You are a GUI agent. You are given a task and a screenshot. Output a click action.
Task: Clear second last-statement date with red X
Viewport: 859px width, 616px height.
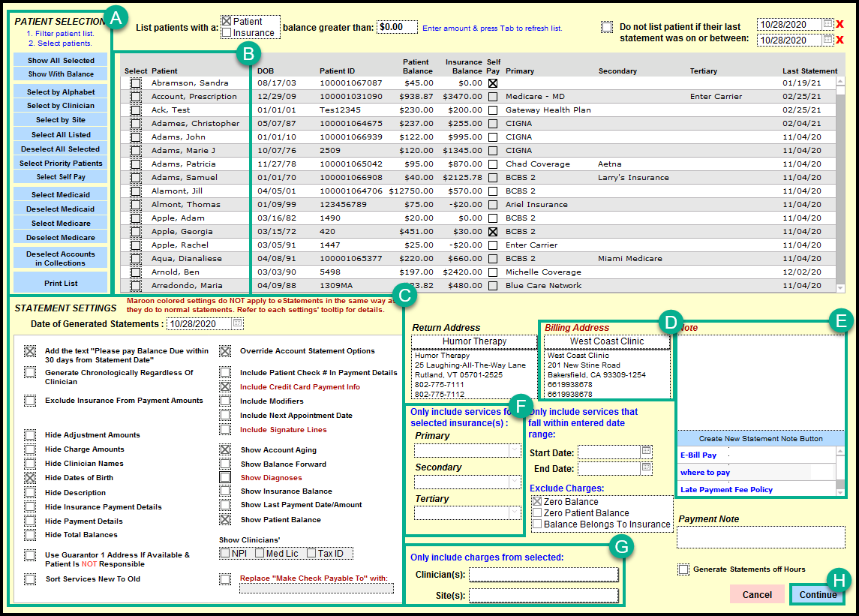(840, 41)
